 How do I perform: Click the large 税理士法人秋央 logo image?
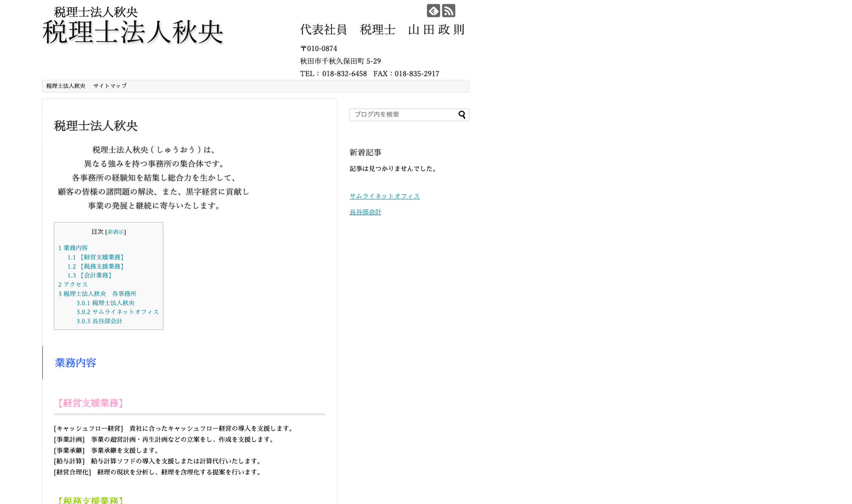click(132, 33)
